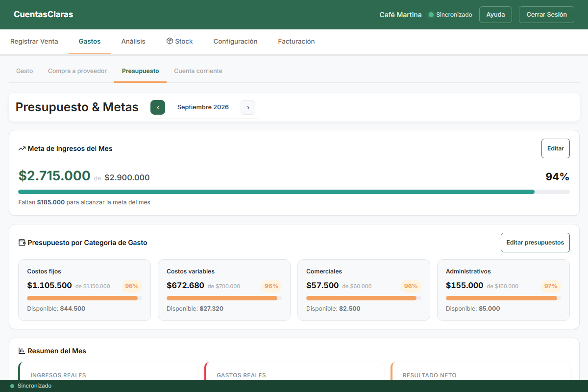This screenshot has height=392, width=588.
Task: Select the Presupuesto sub-tab
Action: point(141,71)
